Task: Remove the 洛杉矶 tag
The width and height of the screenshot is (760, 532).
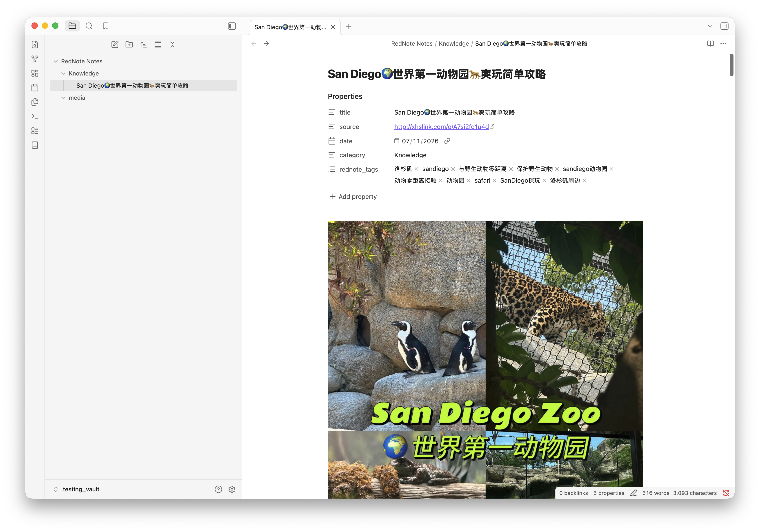Action: click(416, 169)
